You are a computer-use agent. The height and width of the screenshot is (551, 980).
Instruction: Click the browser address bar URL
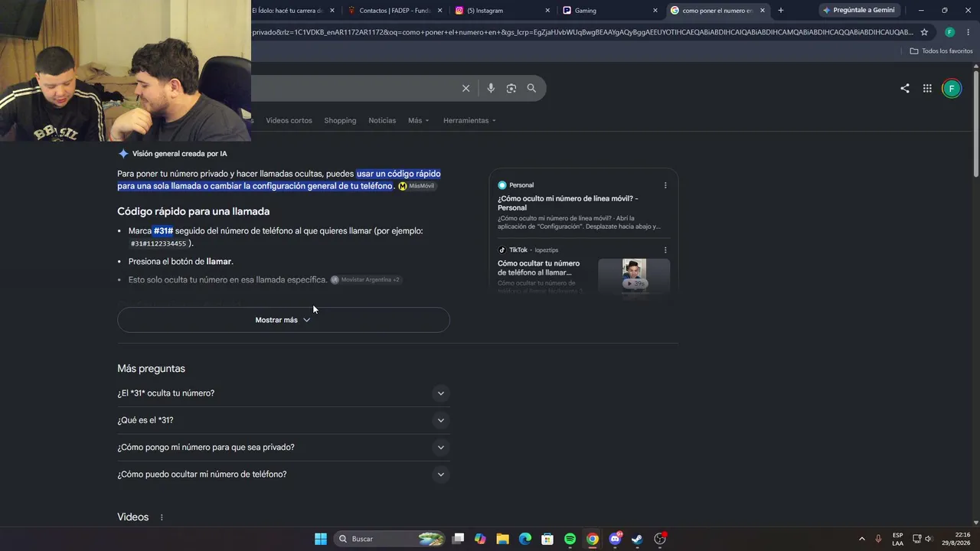point(582,32)
